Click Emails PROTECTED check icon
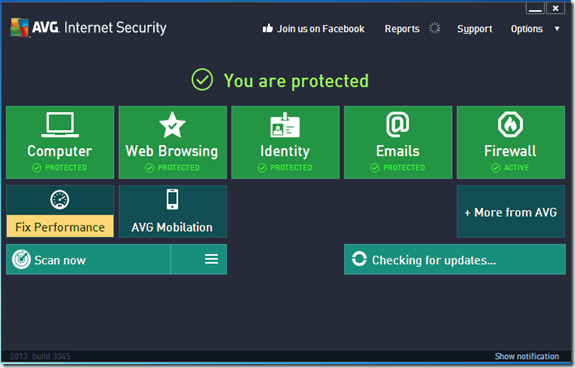 (375, 168)
